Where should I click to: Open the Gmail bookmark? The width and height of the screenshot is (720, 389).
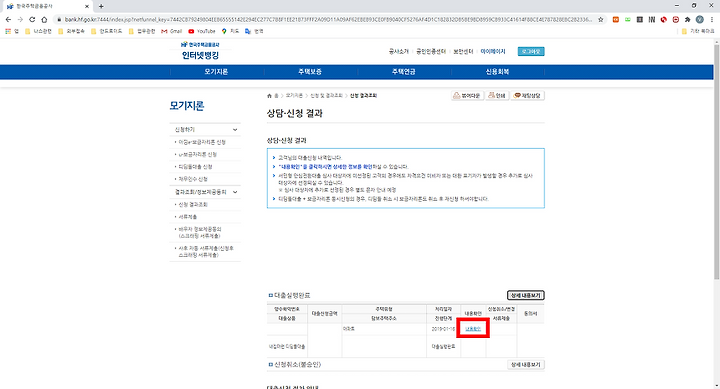(x=172, y=31)
